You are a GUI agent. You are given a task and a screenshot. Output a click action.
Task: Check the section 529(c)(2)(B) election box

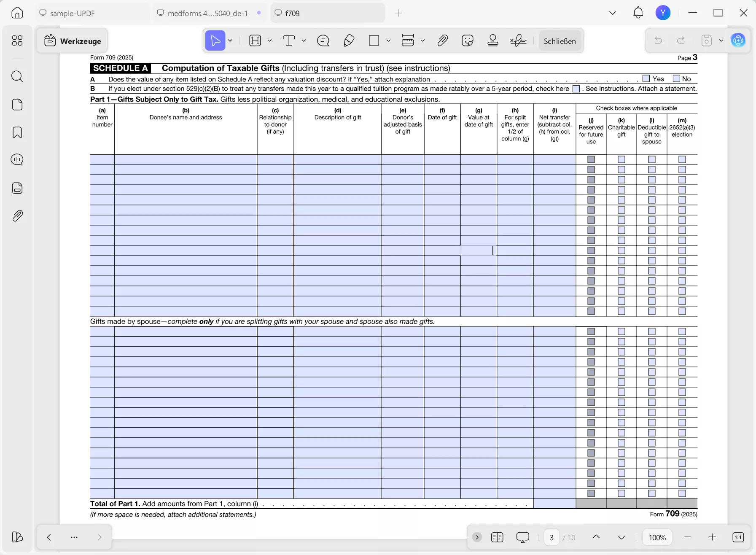point(576,89)
